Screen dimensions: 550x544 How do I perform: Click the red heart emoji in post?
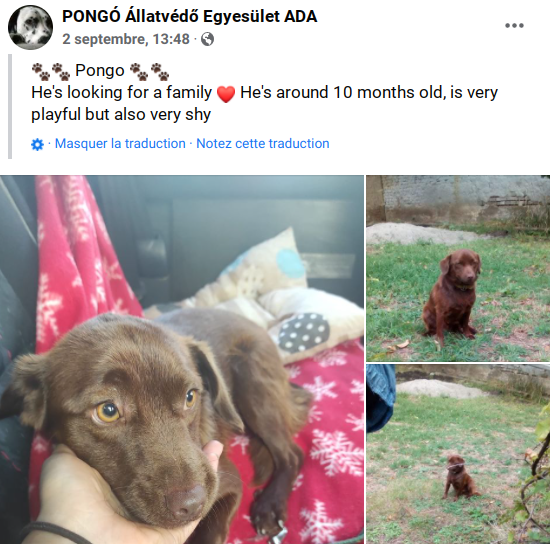(226, 94)
